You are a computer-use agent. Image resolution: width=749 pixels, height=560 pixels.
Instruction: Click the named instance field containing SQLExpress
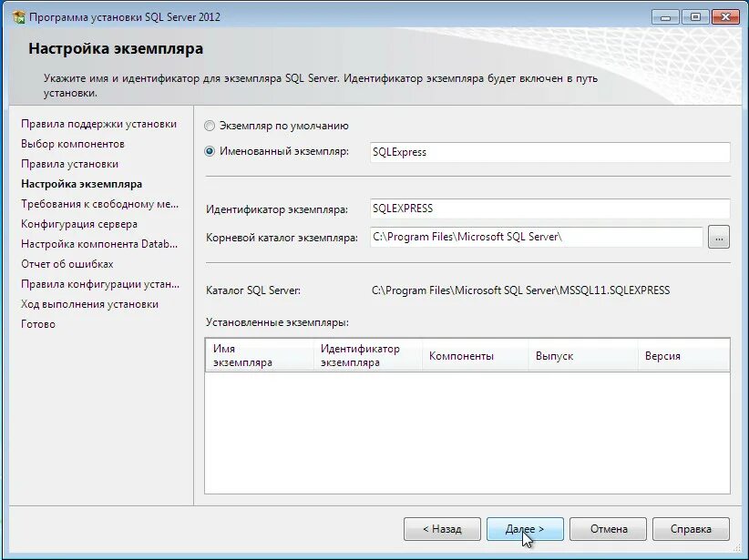549,152
